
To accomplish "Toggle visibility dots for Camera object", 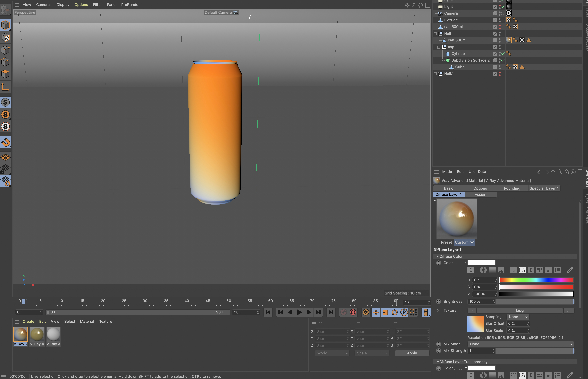I will 500,14.
